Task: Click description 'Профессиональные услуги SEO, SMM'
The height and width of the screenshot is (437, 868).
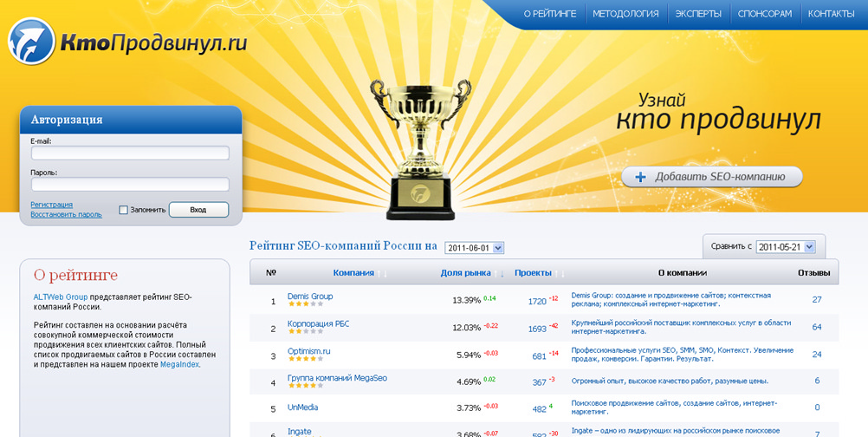Action: 683,354
